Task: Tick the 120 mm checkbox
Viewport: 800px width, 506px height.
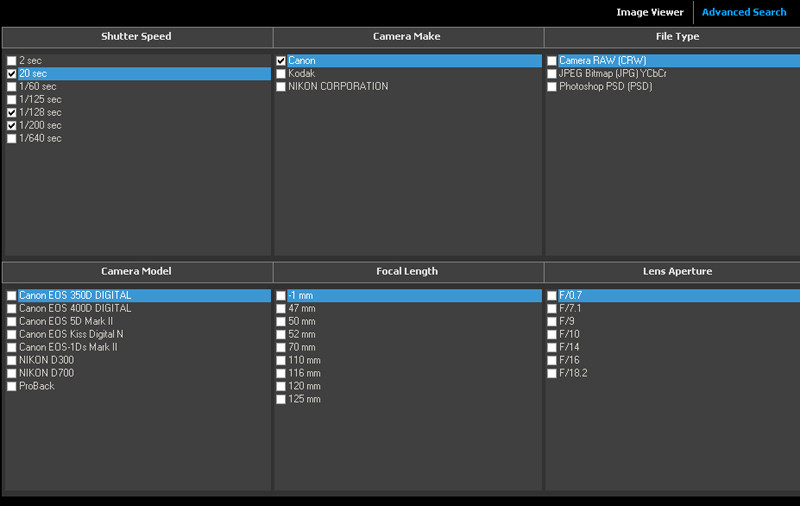Action: [281, 386]
